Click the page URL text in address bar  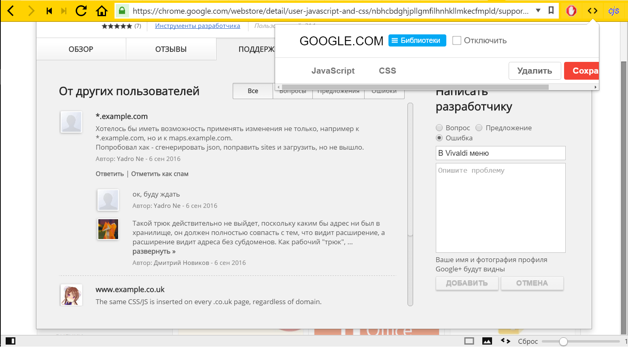point(331,11)
